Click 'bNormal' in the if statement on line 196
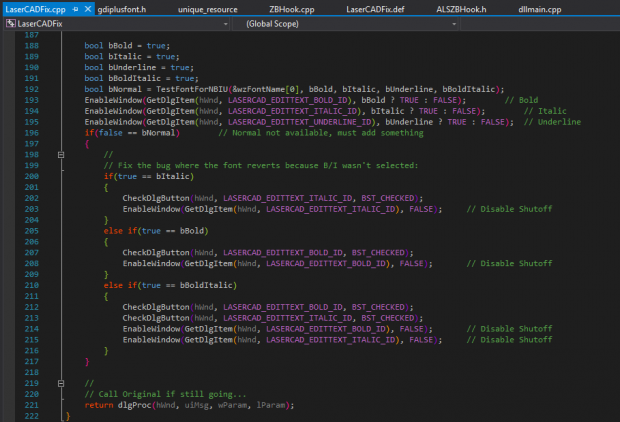 click(x=158, y=133)
